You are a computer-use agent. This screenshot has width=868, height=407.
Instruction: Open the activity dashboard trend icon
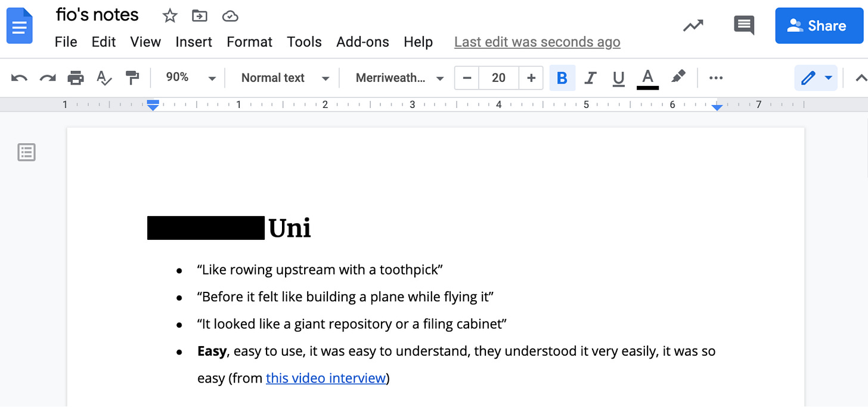693,26
